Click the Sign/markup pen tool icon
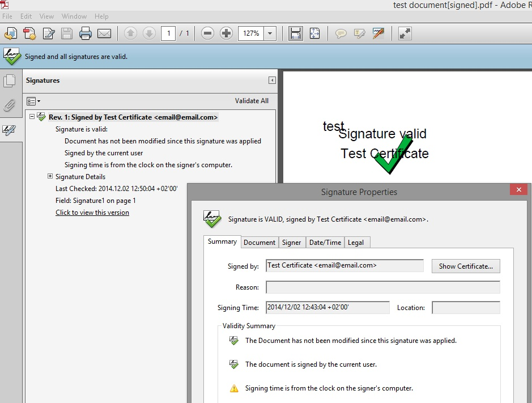 [x=378, y=33]
